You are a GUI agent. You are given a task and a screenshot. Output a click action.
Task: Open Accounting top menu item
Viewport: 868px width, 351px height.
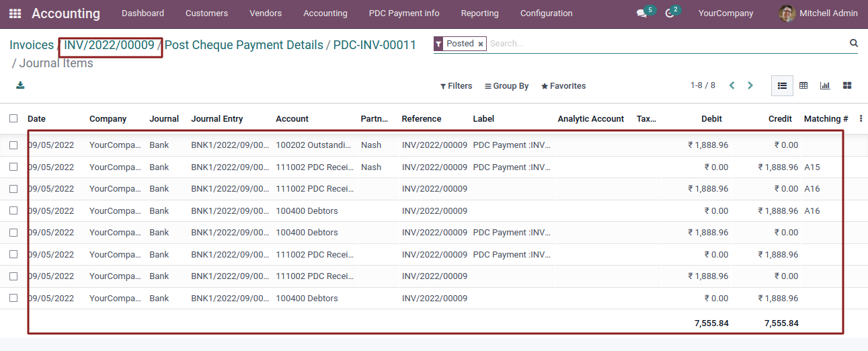[x=325, y=13]
